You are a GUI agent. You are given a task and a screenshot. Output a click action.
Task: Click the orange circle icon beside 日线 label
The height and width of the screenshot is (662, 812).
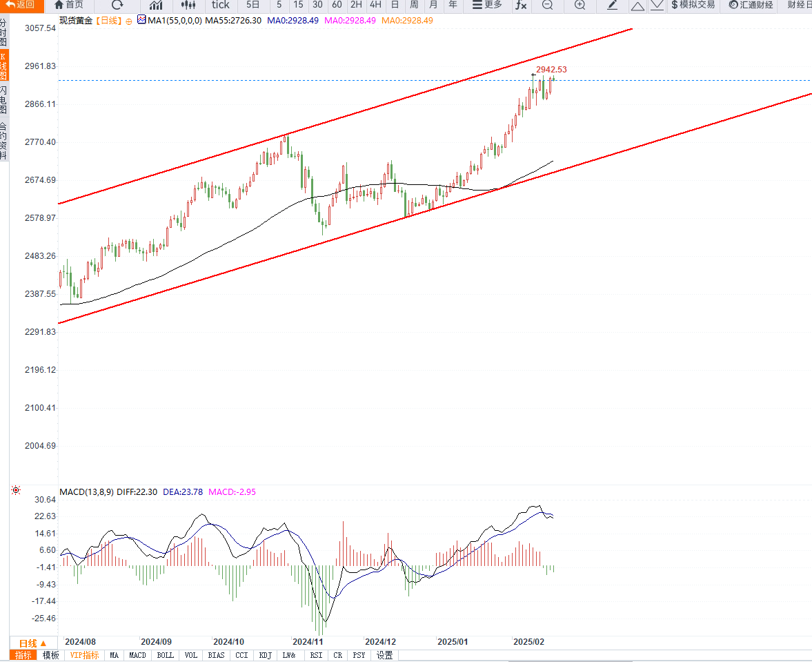coord(129,22)
